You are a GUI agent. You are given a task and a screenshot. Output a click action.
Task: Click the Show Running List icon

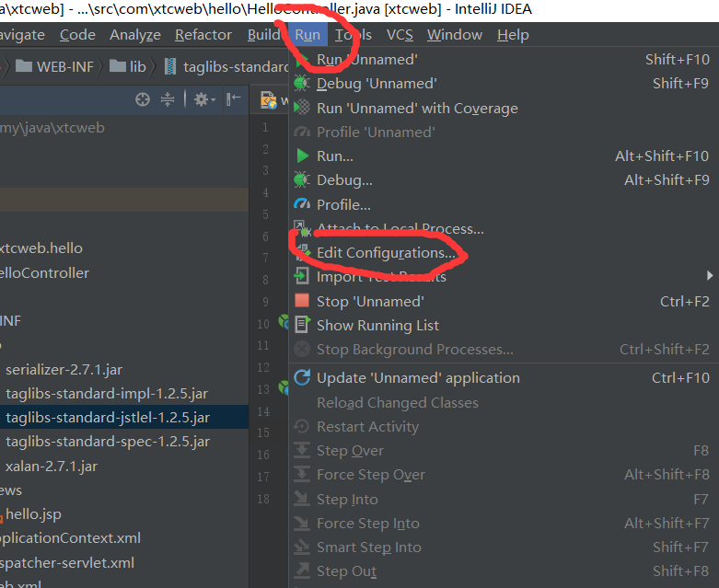pos(302,325)
